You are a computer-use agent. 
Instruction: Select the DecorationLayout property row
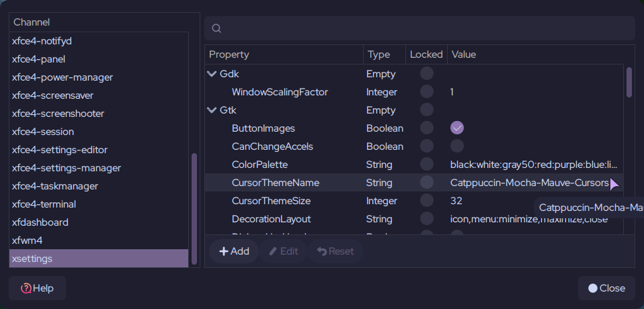click(271, 219)
